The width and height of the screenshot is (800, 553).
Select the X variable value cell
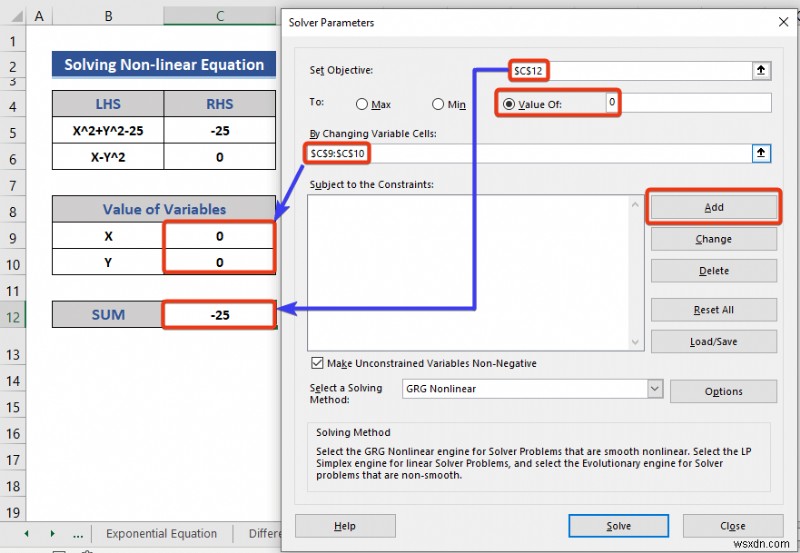tap(220, 236)
